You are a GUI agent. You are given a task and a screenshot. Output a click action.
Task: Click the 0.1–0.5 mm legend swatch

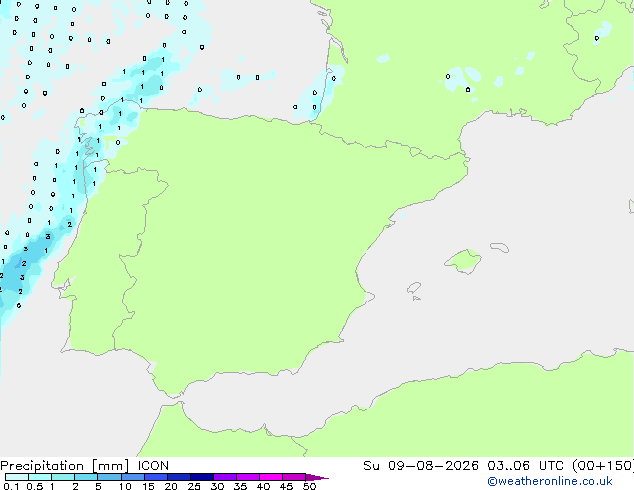tap(17, 477)
